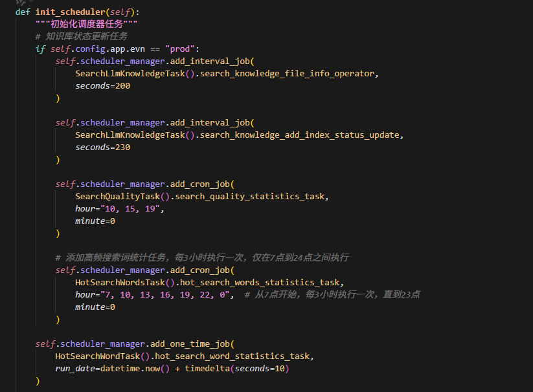Select the word "evn" in the if condition
The image size is (533, 392).
[x=138, y=49]
